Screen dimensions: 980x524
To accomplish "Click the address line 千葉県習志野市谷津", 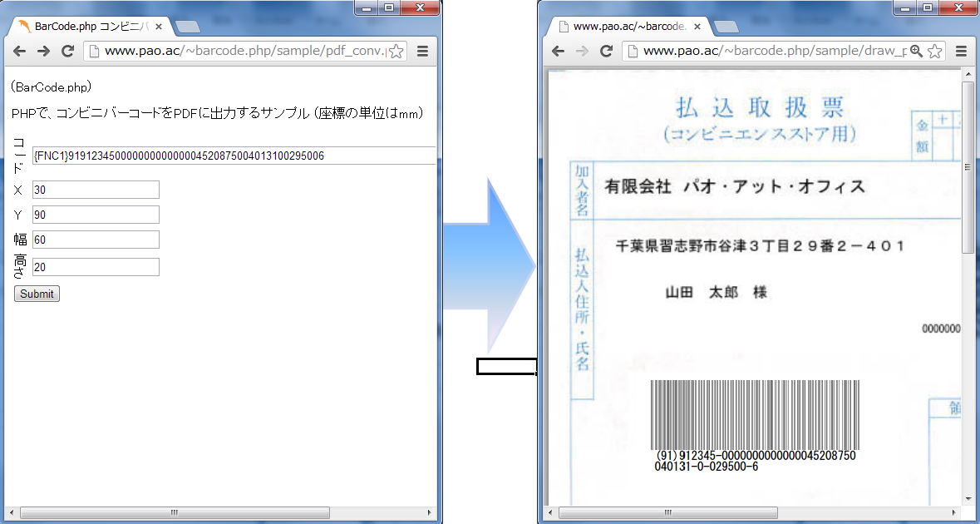I will point(760,245).
